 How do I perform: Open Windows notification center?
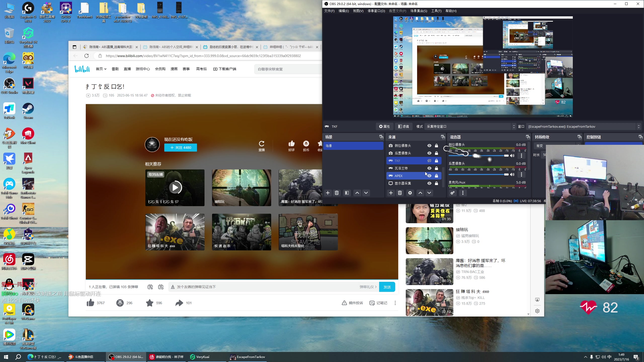[x=636, y=357]
